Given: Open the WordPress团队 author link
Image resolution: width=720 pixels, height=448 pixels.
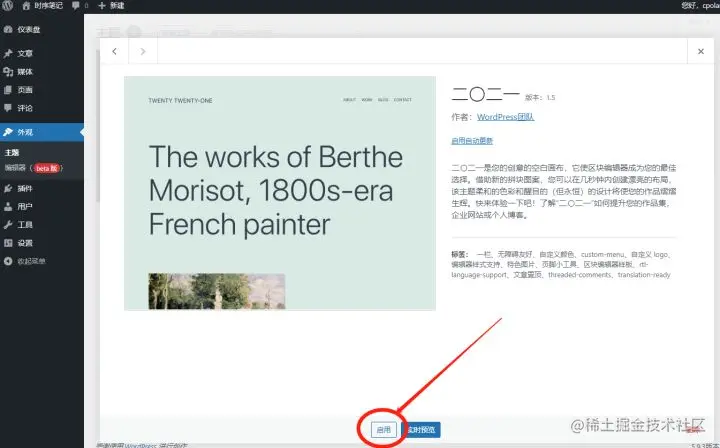Looking at the screenshot, I should [x=506, y=117].
